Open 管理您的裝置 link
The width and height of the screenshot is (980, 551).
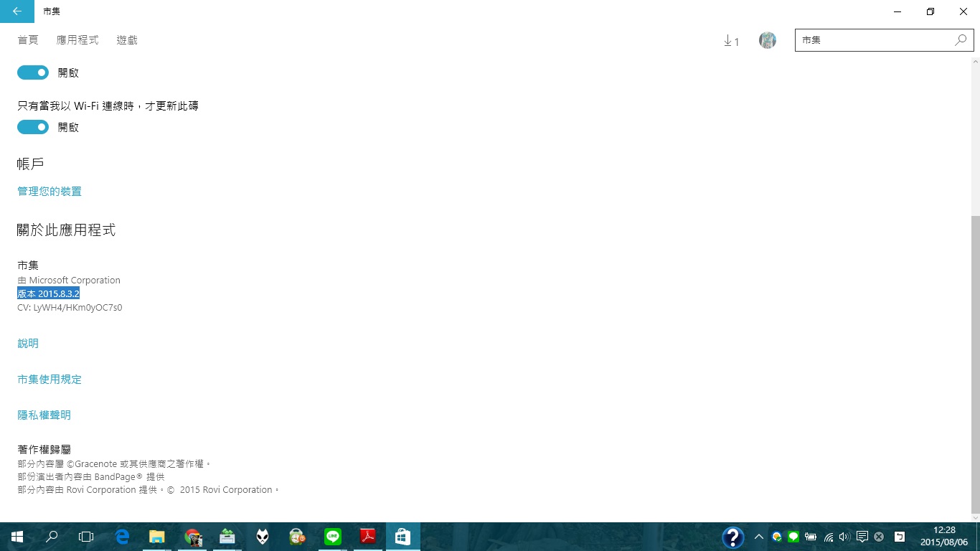pyautogui.click(x=50, y=192)
